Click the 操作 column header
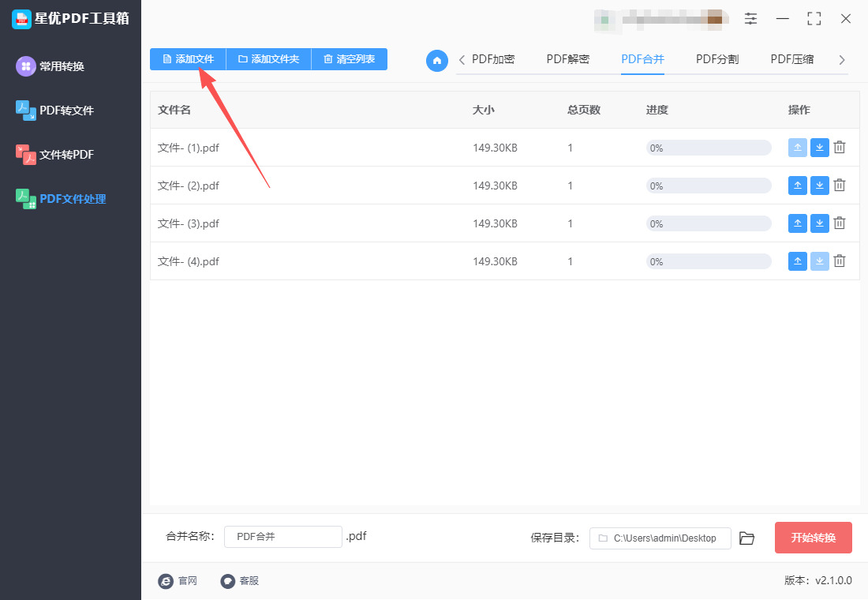The height and width of the screenshot is (600, 868). (x=799, y=110)
